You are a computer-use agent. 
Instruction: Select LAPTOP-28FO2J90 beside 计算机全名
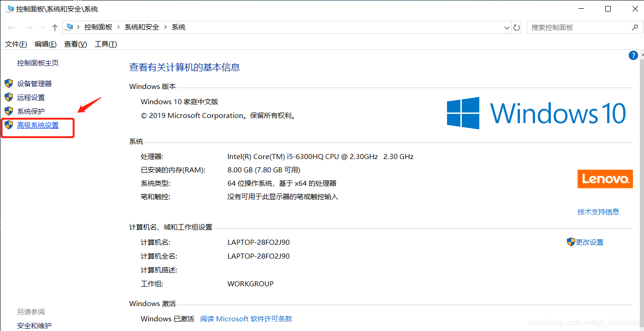click(259, 256)
